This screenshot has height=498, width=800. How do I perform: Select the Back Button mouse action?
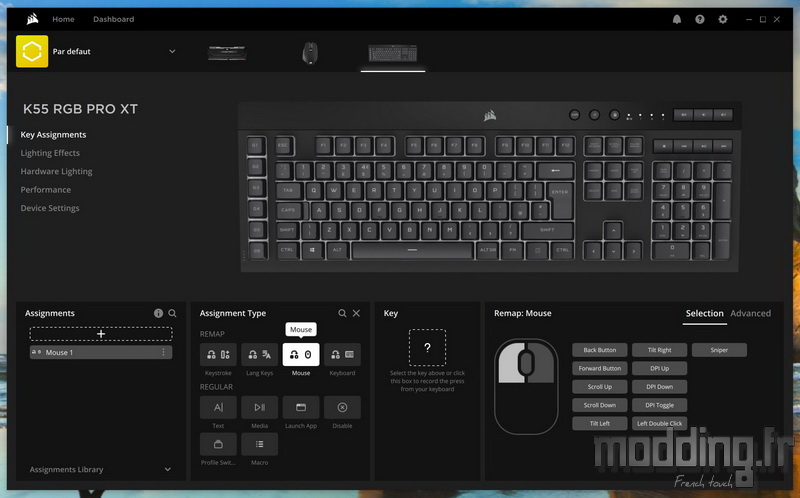coord(599,350)
